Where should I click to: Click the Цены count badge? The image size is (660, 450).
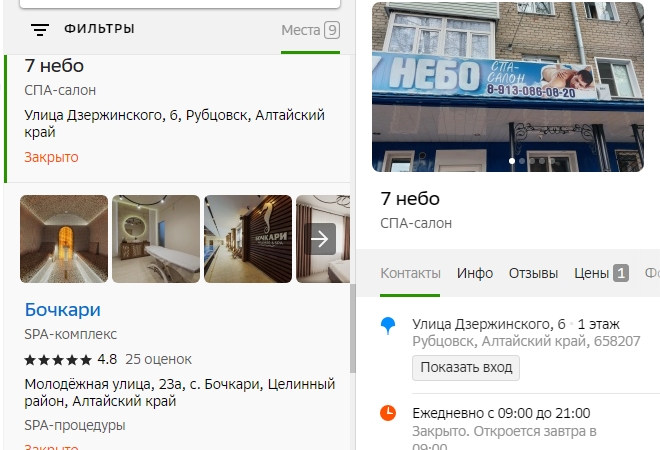tap(621, 273)
